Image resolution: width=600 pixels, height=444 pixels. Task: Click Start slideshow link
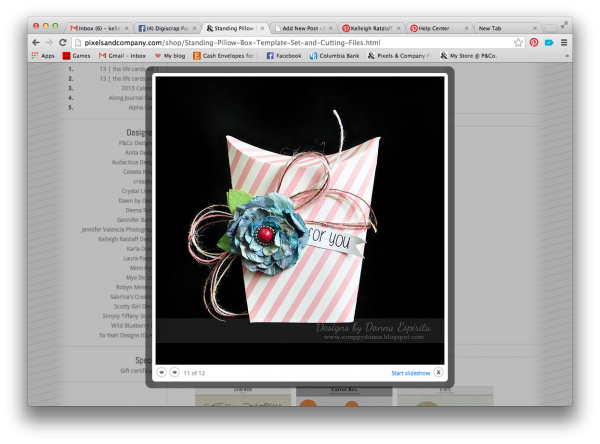click(x=411, y=373)
